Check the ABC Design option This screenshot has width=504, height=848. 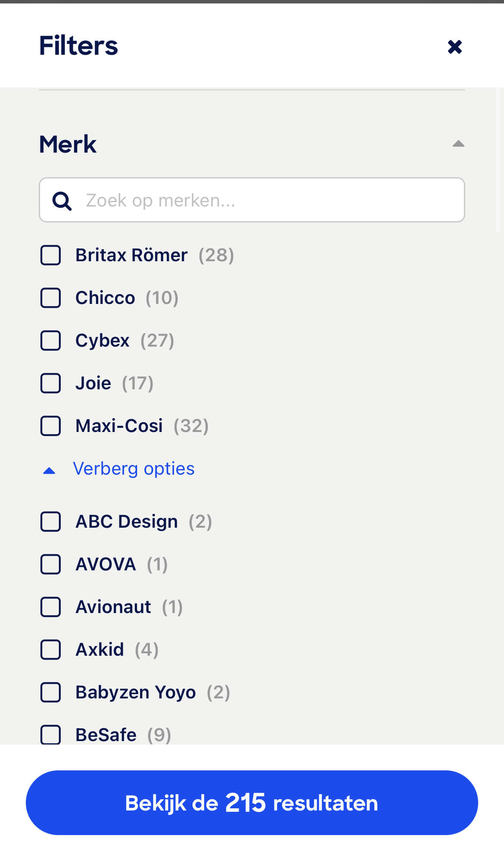[50, 522]
